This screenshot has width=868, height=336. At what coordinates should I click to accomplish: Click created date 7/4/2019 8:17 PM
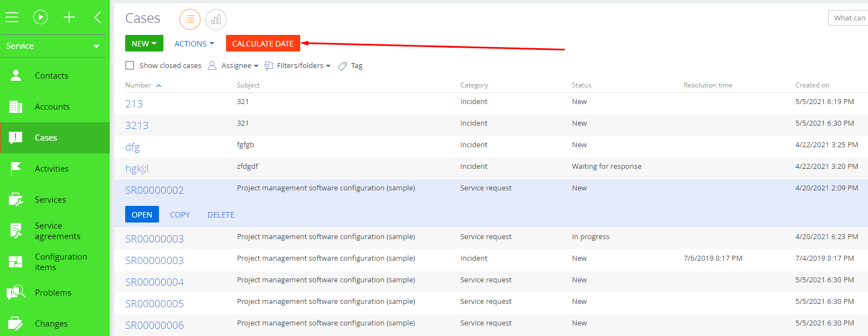(x=824, y=259)
